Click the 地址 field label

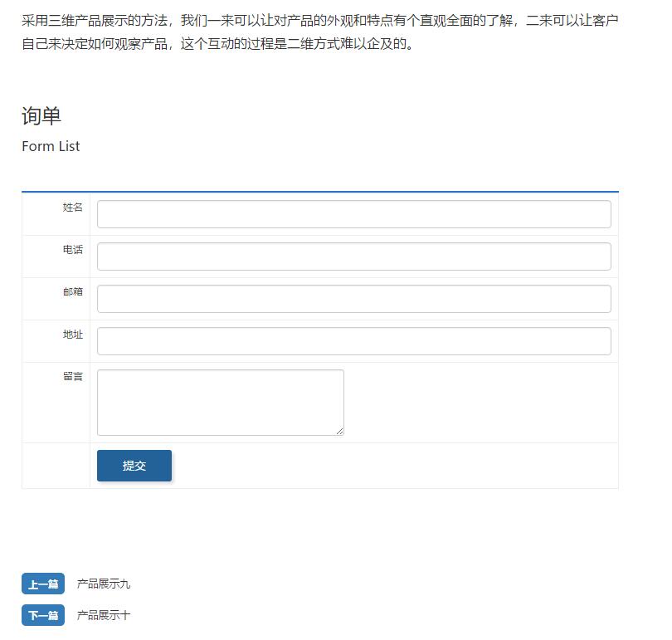coord(73,335)
